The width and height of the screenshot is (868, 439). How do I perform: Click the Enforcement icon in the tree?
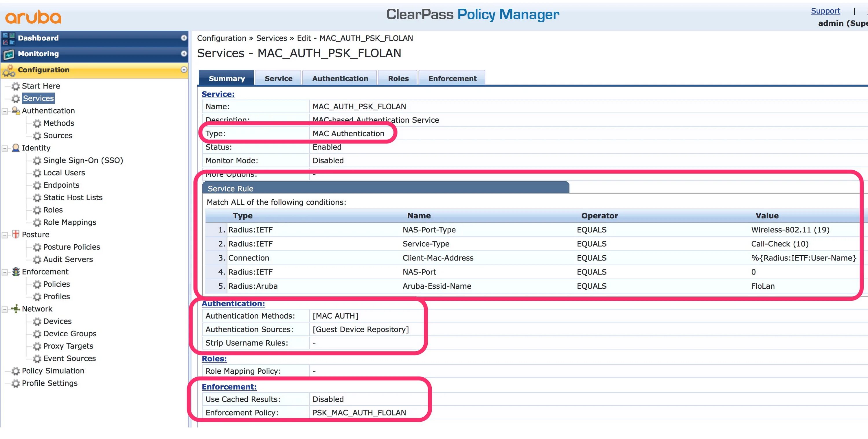pos(16,272)
